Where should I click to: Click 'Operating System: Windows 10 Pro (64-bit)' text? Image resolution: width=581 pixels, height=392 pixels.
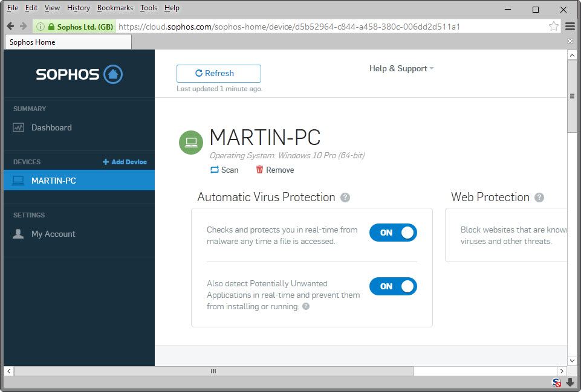pos(287,155)
